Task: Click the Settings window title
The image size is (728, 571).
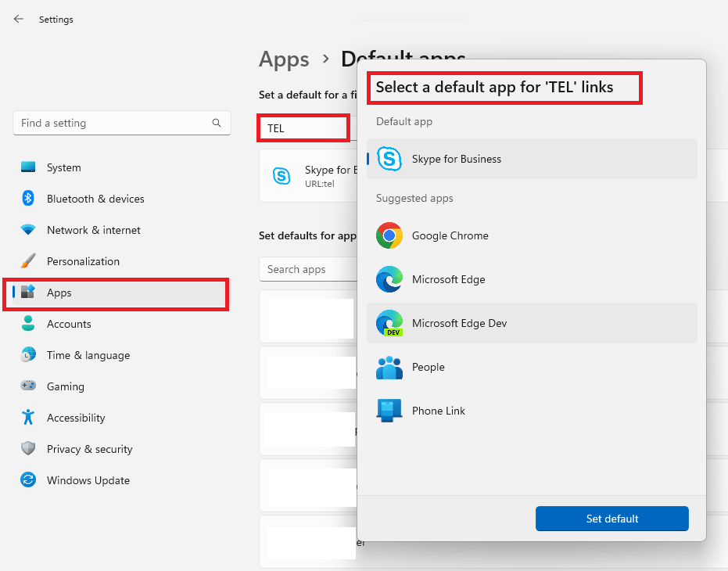Action: click(x=56, y=20)
